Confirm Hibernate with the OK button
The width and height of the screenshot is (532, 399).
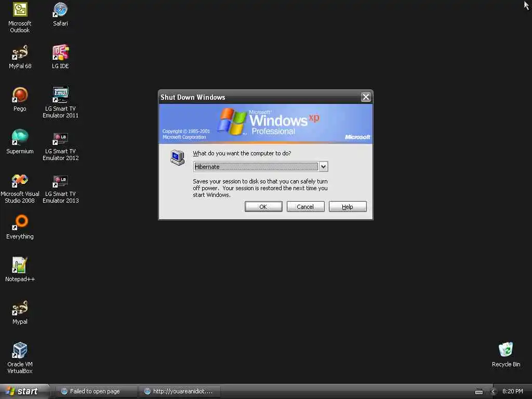pos(263,207)
